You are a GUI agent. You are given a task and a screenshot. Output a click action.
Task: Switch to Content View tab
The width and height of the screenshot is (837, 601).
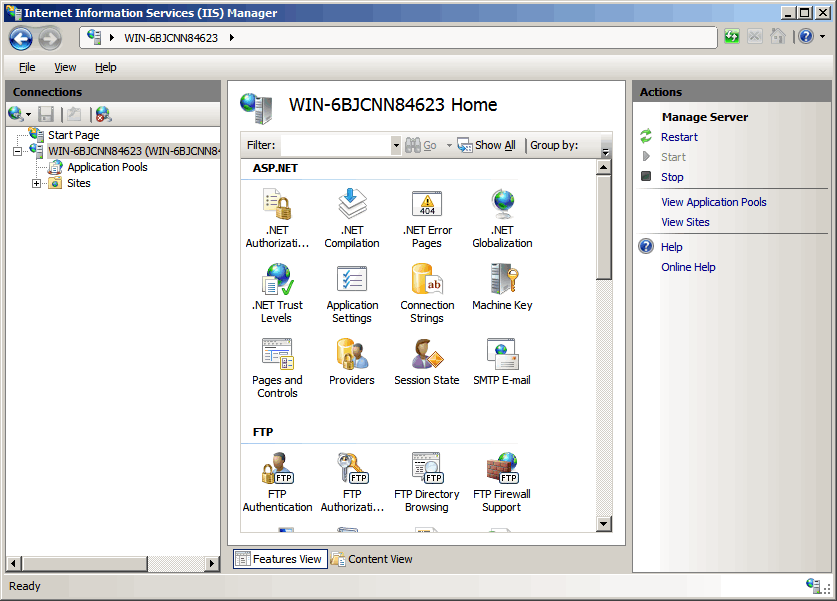pyautogui.click(x=371, y=559)
